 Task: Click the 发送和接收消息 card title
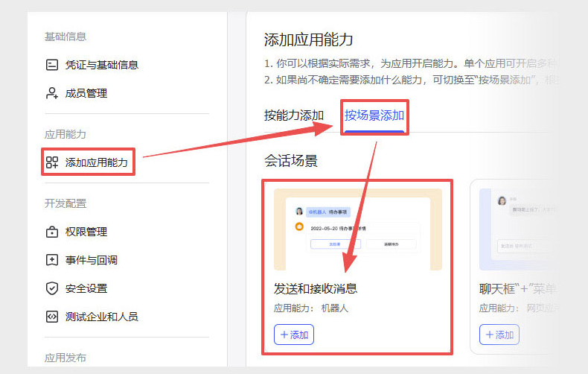316,288
